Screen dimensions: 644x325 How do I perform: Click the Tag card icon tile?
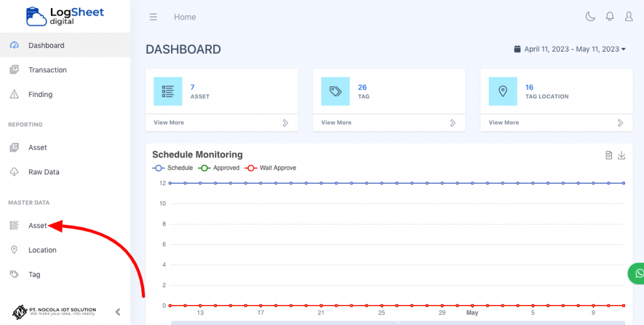coord(336,91)
